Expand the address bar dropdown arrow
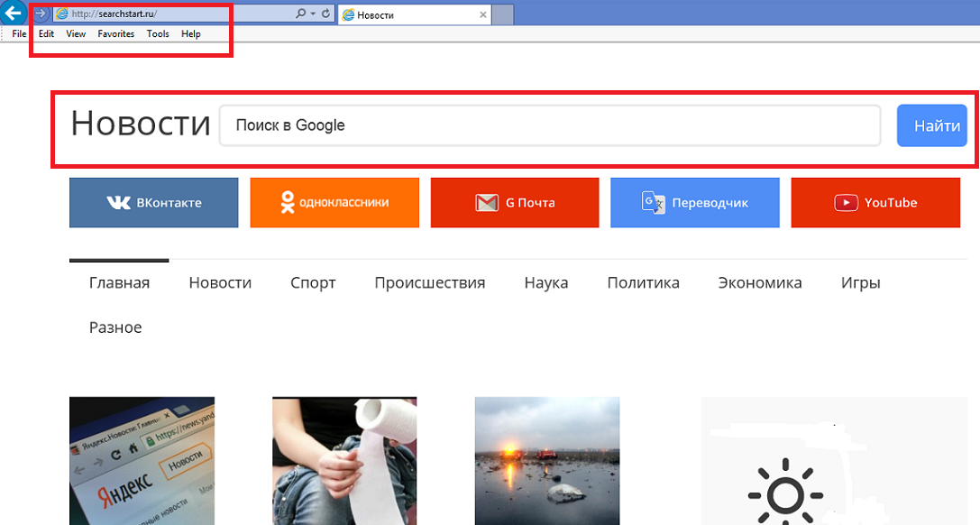The width and height of the screenshot is (980, 525). click(313, 14)
